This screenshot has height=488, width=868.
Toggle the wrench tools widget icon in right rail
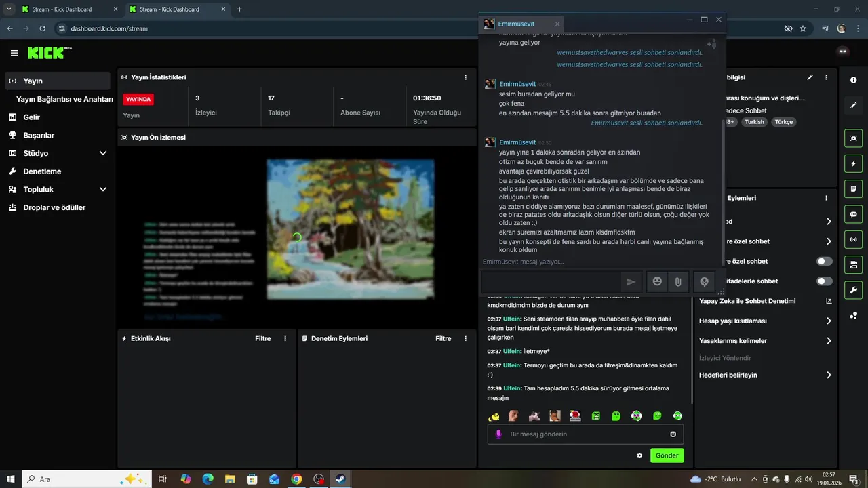point(853,290)
